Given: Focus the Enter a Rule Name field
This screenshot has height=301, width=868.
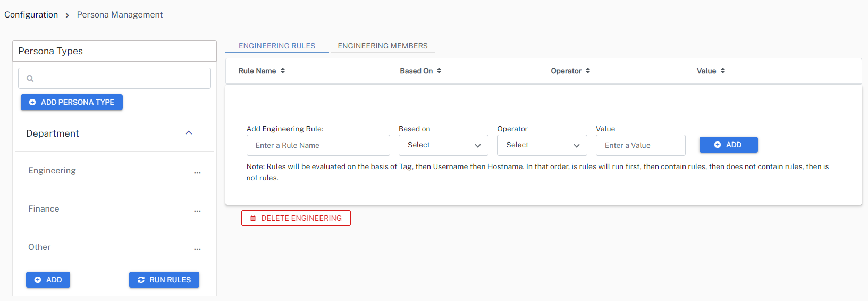Looking at the screenshot, I should (x=318, y=145).
